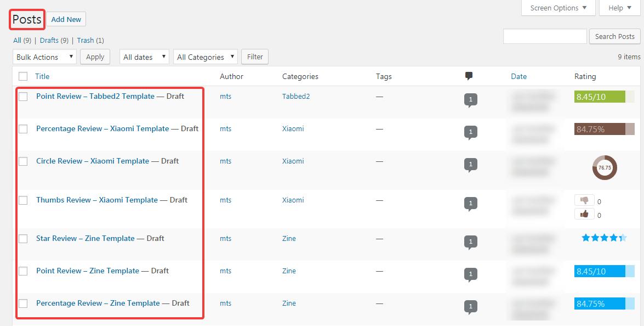Click the circular 76.75 rating icon
This screenshot has width=644, height=326.
tap(605, 168)
